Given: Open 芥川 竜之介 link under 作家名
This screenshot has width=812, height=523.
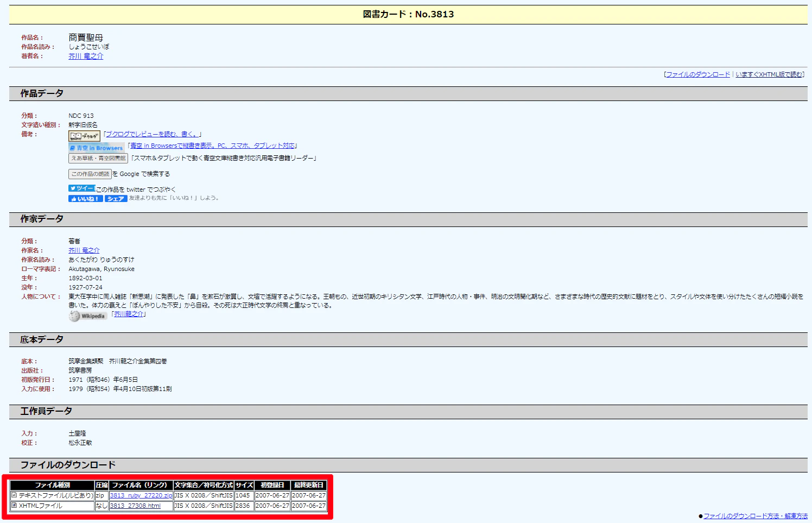Looking at the screenshot, I should pos(84,250).
